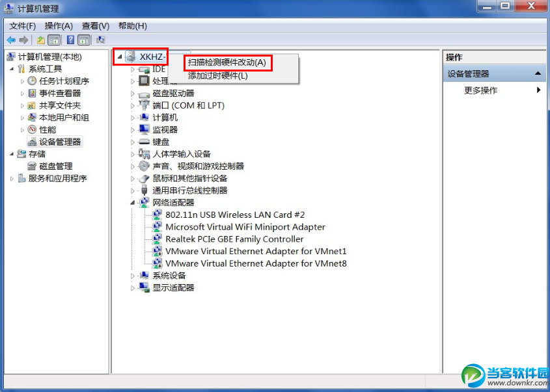Viewport: 550px width, 392px height.
Task: Open 设备管理器 in the left tree
Action: tap(60, 142)
